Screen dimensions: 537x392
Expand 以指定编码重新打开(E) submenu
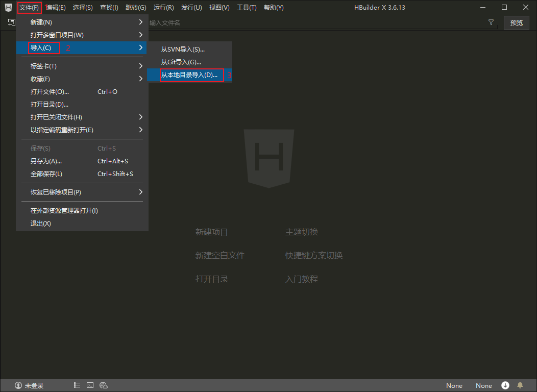coord(82,130)
